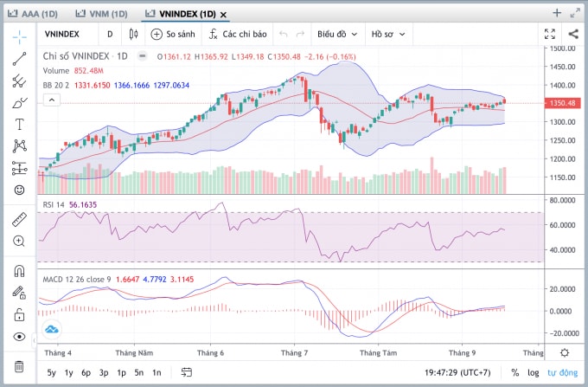Collapse the indicator legend with chevron

pos(52,100)
